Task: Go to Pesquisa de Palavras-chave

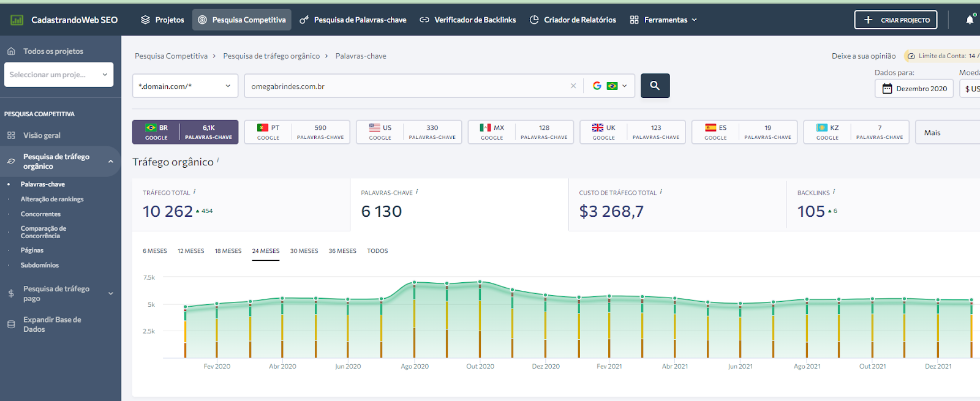Action: tap(353, 20)
